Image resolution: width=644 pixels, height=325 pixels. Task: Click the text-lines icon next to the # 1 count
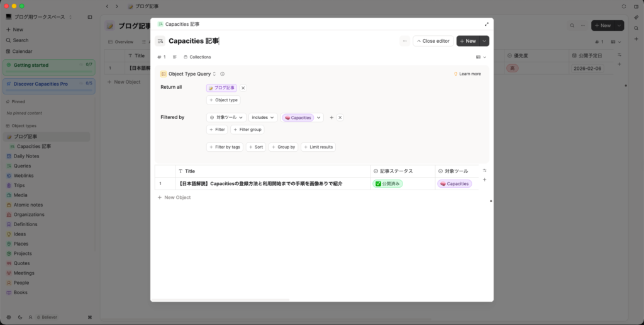point(175,57)
